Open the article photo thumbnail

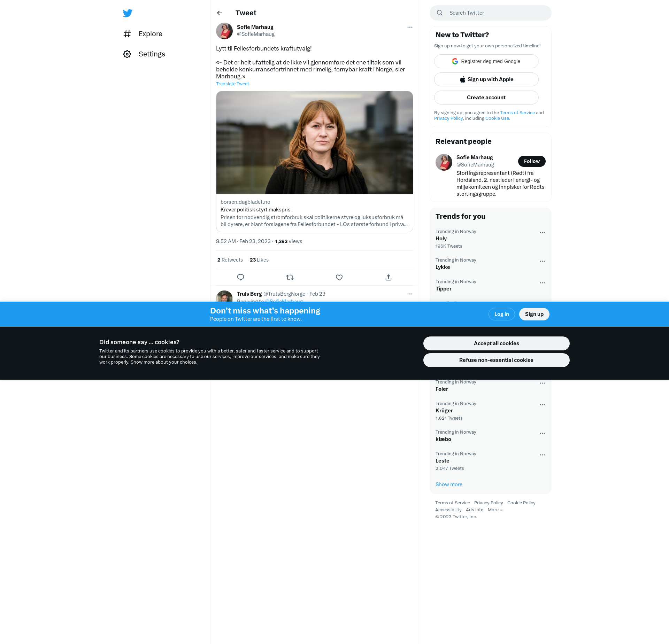coord(315,143)
